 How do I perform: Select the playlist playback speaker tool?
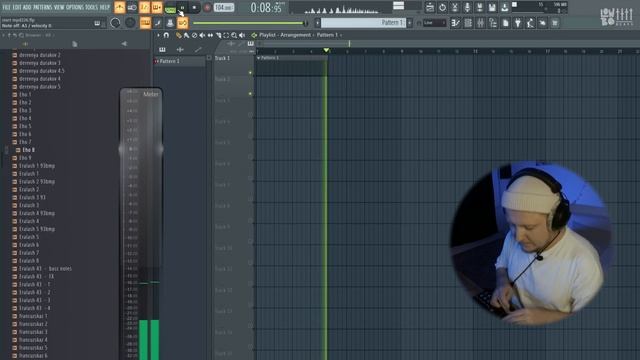(242, 36)
